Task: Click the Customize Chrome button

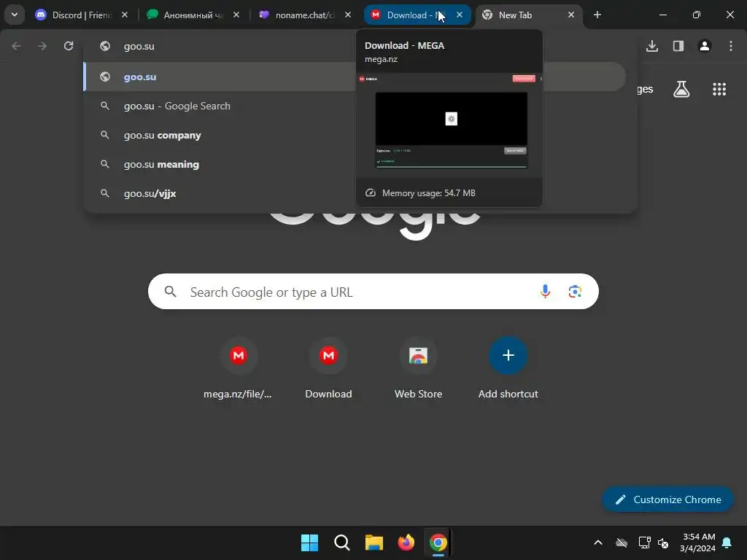Action: 668,499
